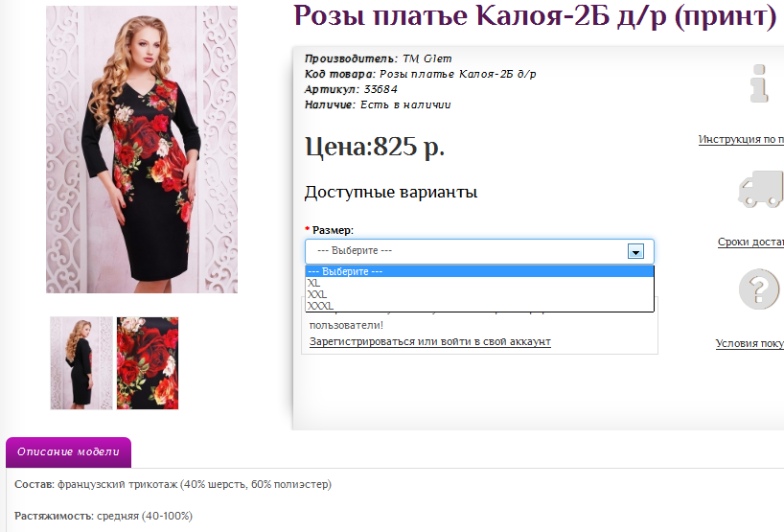Choose size XL from the list
The image size is (784, 532).
click(x=479, y=283)
